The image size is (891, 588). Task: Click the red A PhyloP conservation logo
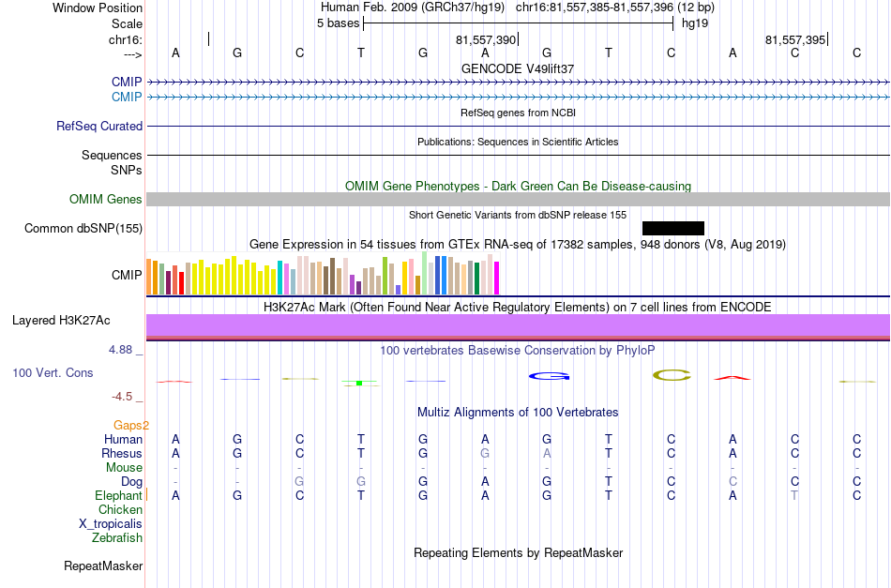pyautogui.click(x=732, y=378)
